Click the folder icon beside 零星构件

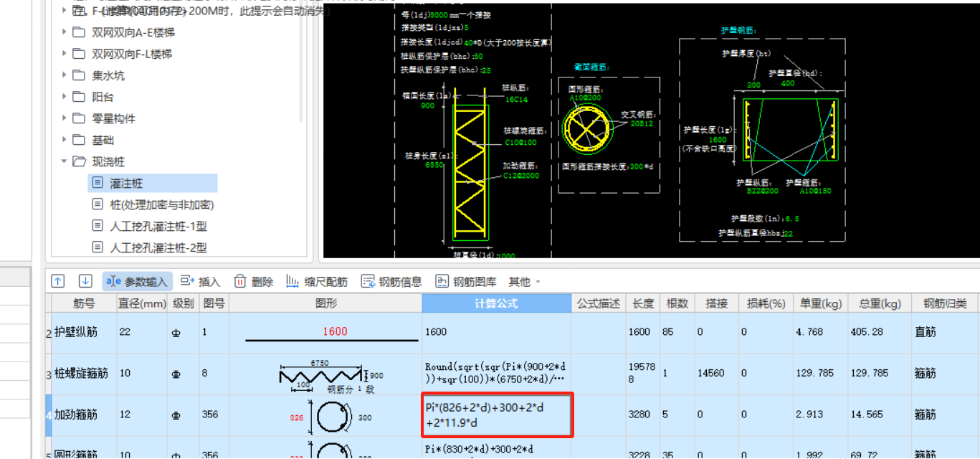[x=80, y=118]
